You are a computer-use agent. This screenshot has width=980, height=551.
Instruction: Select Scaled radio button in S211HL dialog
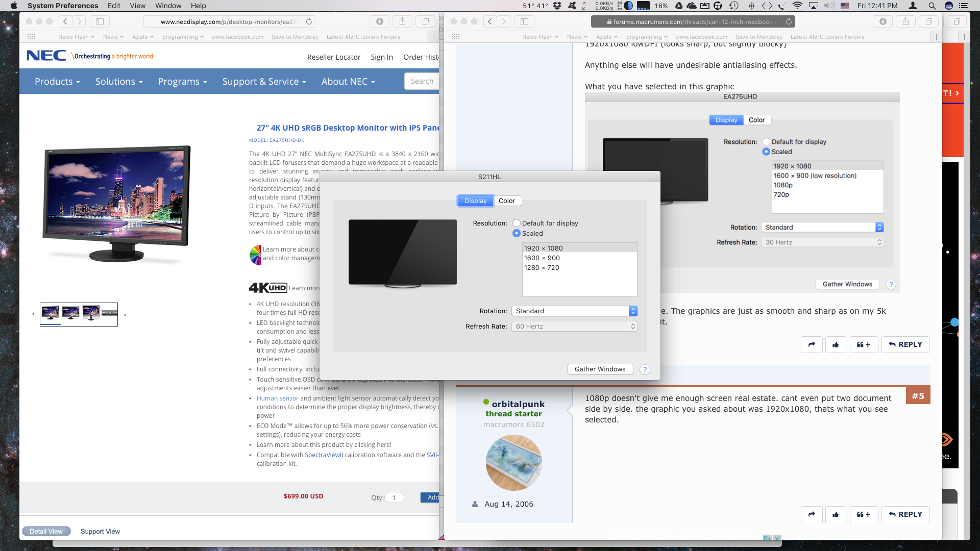tap(517, 233)
